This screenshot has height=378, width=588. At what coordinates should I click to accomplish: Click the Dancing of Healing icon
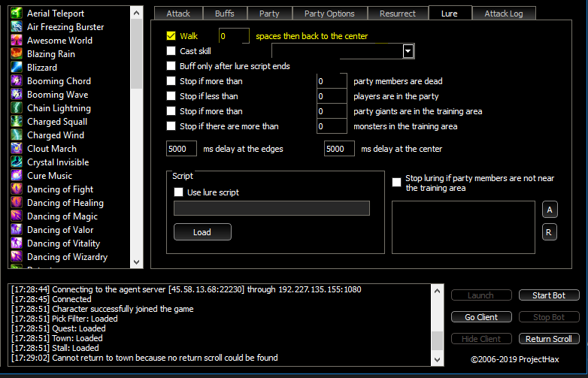[17, 203]
